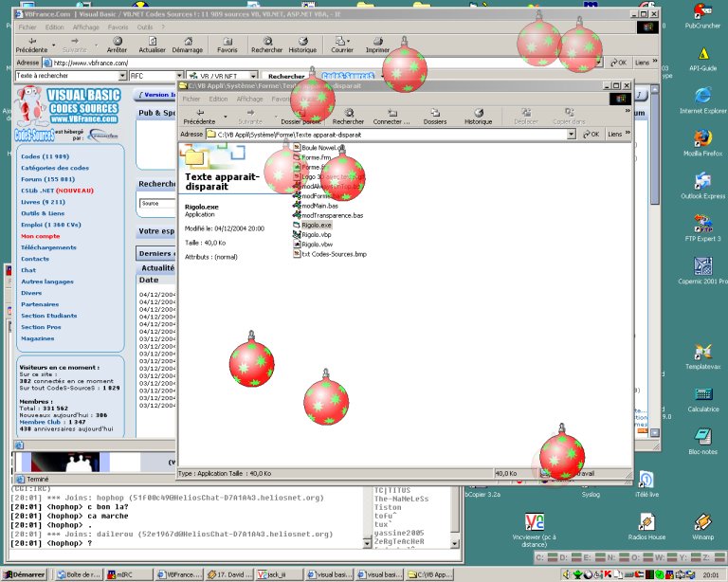Click the 'Catégories des codes' sidebar link

[55, 167]
